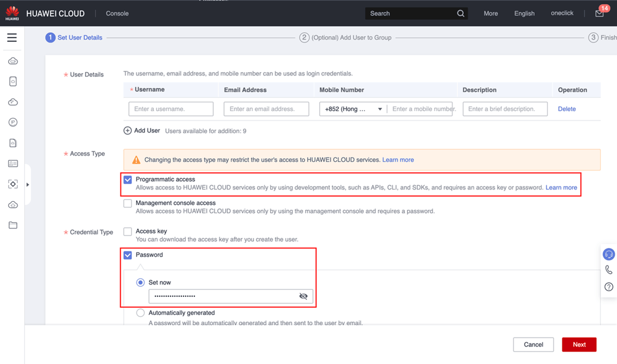617x364 pixels.
Task: Open the English language menu
Action: coord(524,13)
